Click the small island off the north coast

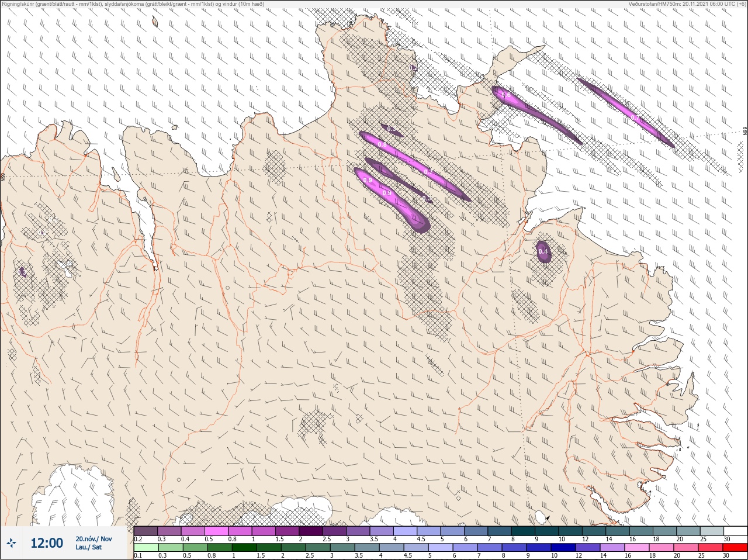155,22
